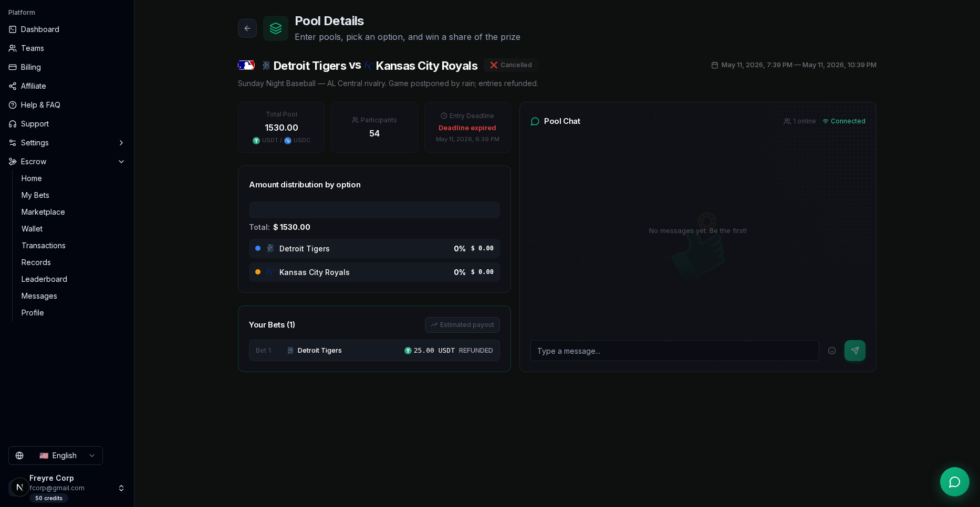Click the blue Detroit Tigers color dot

(x=258, y=248)
